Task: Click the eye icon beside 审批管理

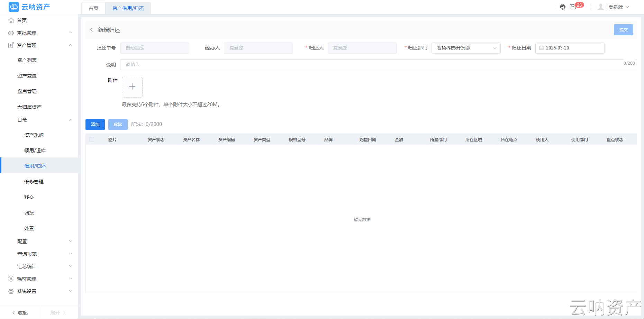Action: (11, 33)
